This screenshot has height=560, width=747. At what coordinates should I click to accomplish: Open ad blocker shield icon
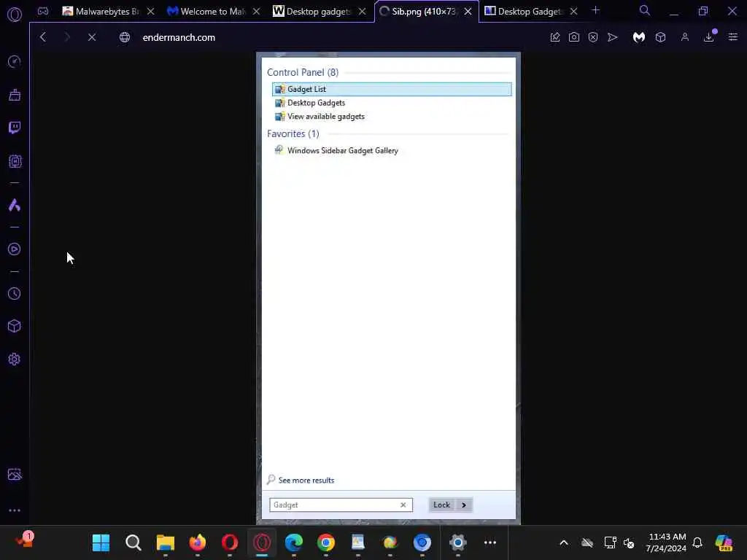[593, 37]
